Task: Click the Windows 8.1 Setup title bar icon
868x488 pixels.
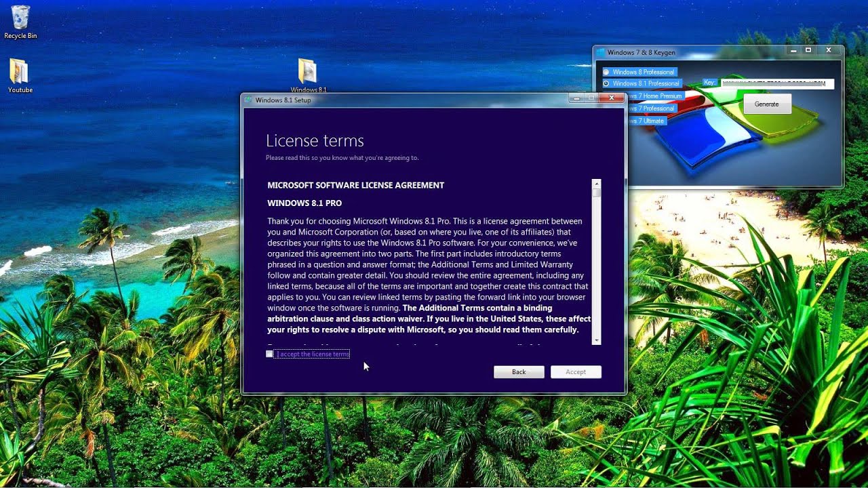Action: pos(248,100)
